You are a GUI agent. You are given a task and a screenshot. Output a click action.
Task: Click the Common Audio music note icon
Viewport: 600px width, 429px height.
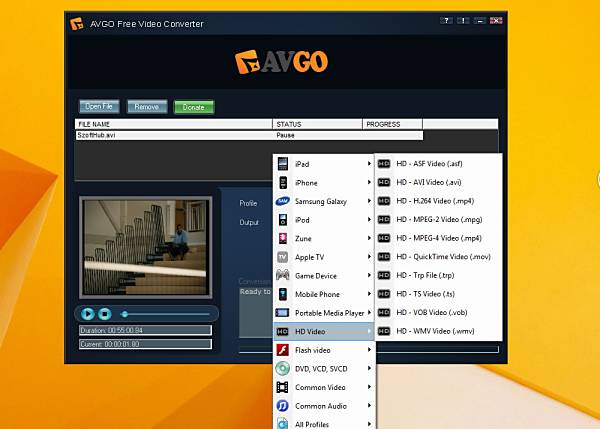(282, 405)
